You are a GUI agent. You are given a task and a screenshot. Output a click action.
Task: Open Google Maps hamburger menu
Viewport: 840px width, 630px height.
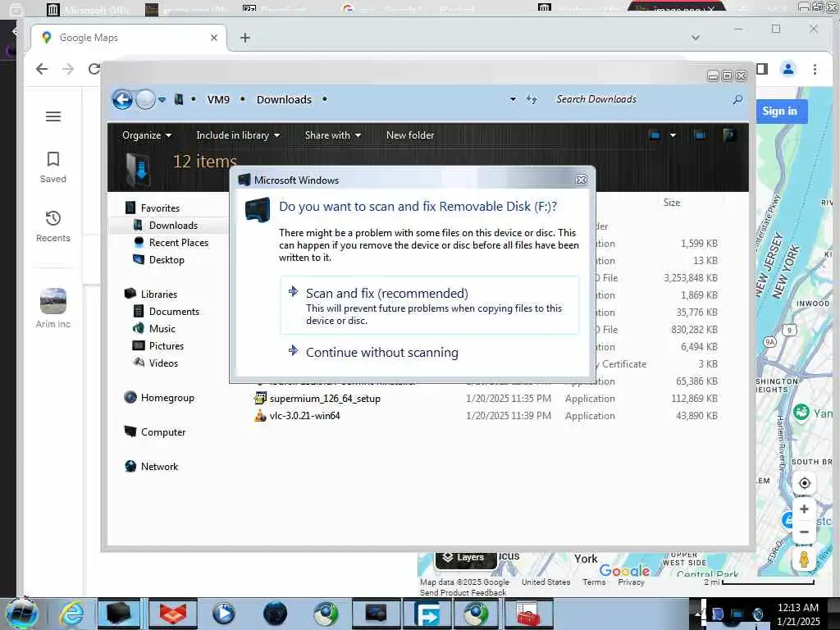pos(53,116)
